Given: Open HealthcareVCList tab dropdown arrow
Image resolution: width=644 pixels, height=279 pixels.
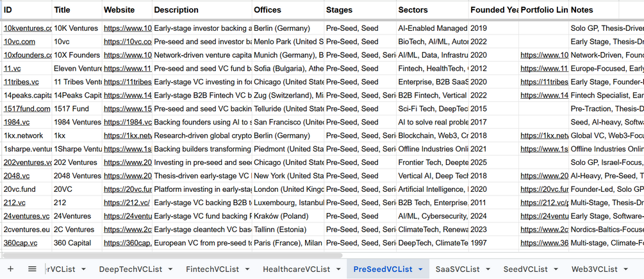Looking at the screenshot, I should 338,269.
